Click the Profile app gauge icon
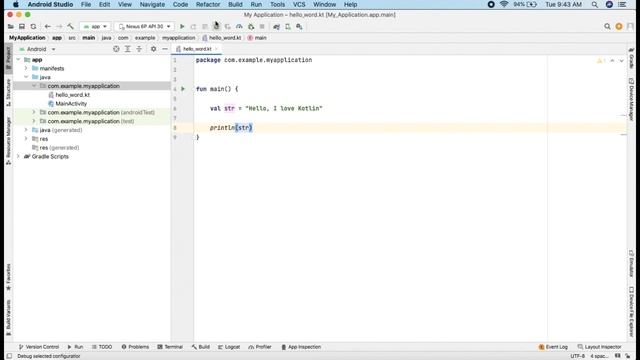 tap(239, 27)
